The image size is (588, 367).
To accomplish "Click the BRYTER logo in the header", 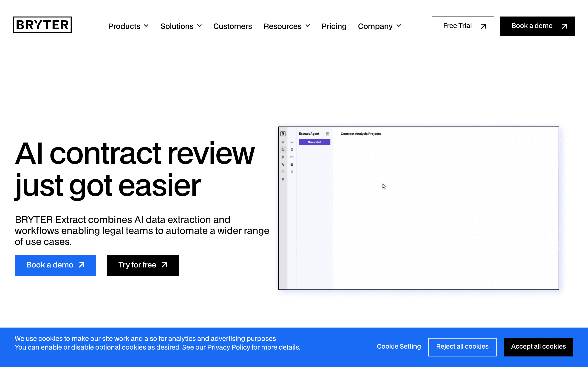I will (x=42, y=25).
